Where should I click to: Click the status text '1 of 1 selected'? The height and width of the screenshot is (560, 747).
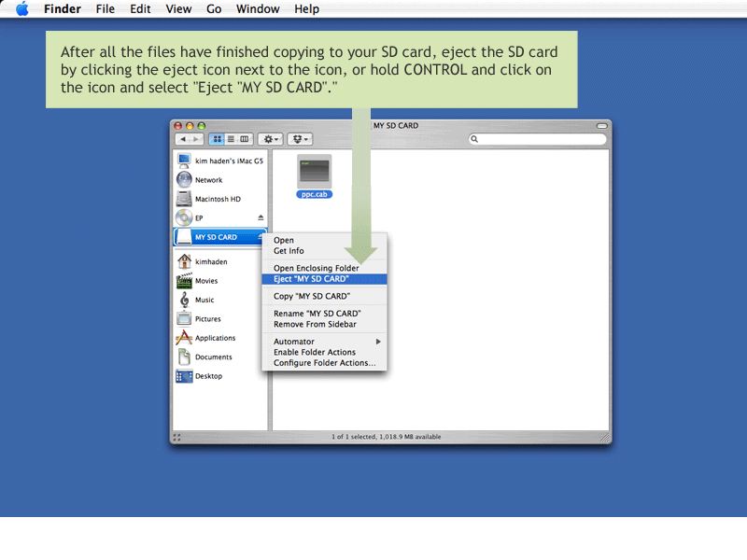(355, 437)
